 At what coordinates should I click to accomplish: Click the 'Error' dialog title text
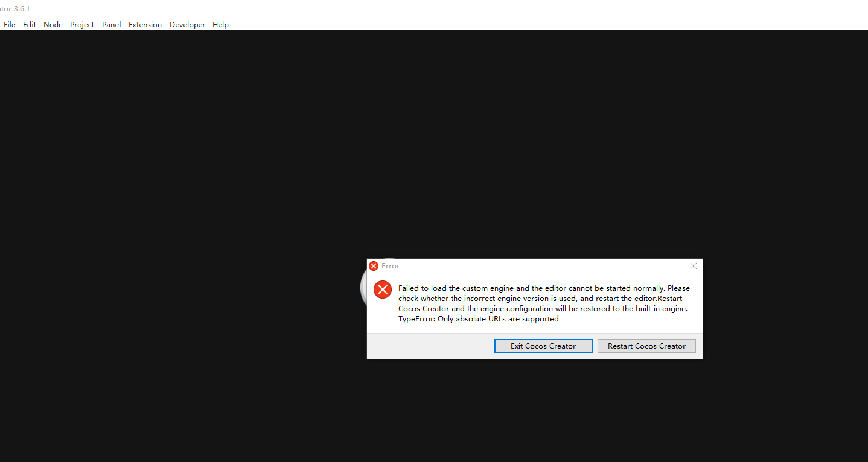point(391,266)
